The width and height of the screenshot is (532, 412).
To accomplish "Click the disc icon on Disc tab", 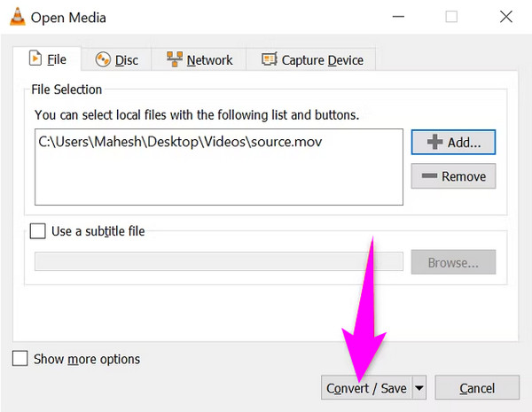I will 103,60.
